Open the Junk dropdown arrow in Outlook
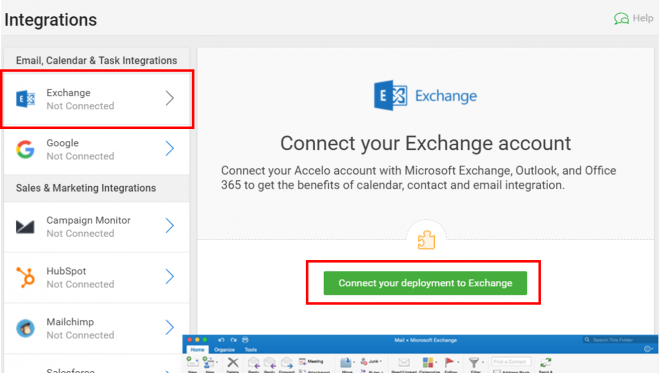The width and height of the screenshot is (659, 373). coord(381,361)
